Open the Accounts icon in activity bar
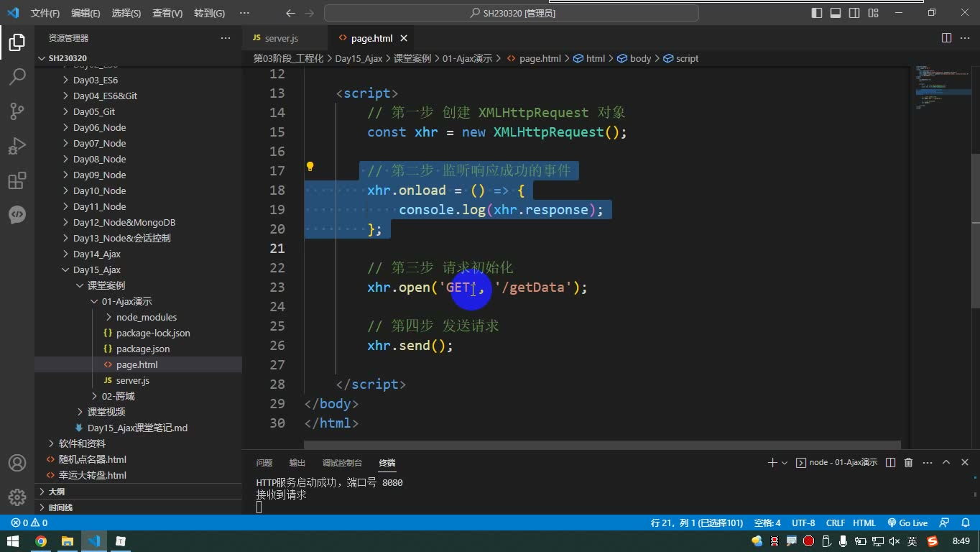 (x=17, y=464)
